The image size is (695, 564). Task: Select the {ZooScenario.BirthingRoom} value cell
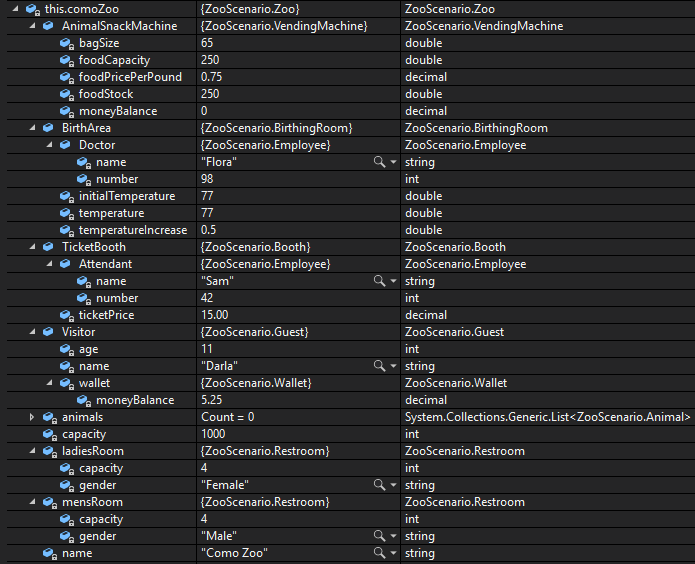[x=277, y=128]
